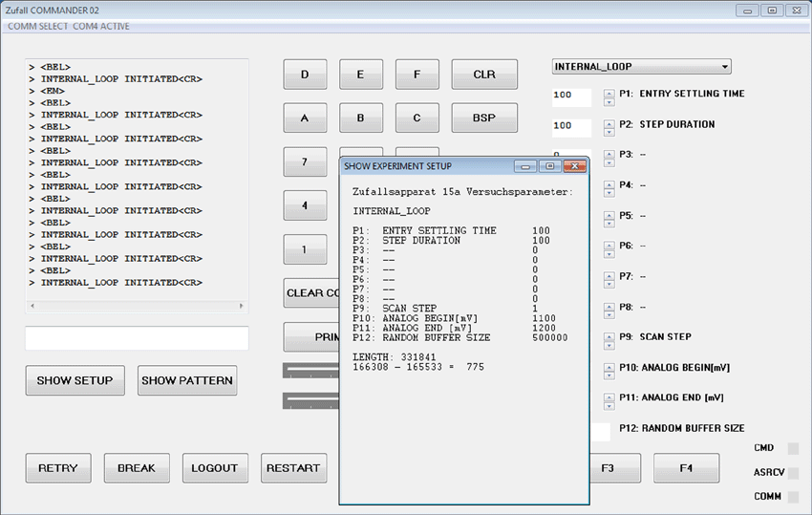Decrease P2 STEP DURATION with down arrow
812x515 pixels.
[609, 130]
